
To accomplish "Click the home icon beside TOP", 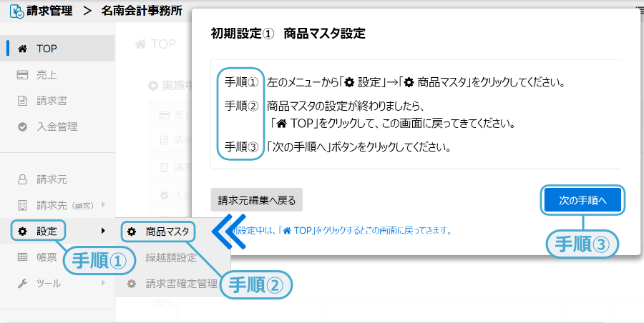I will point(22,49).
